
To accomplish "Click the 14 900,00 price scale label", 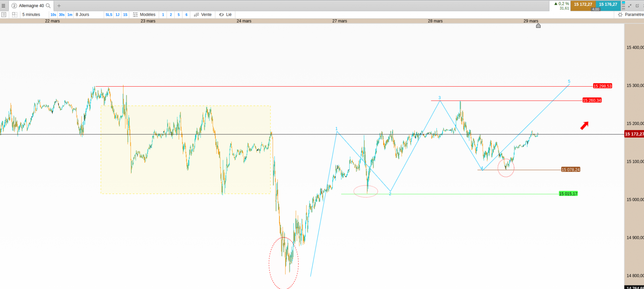I will tap(635, 237).
